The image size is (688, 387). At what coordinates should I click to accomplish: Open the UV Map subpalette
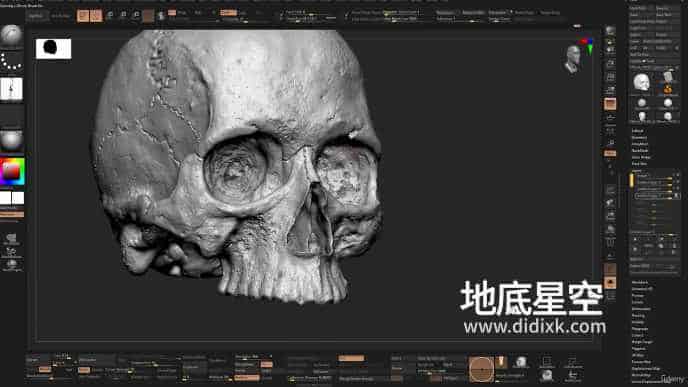point(638,355)
